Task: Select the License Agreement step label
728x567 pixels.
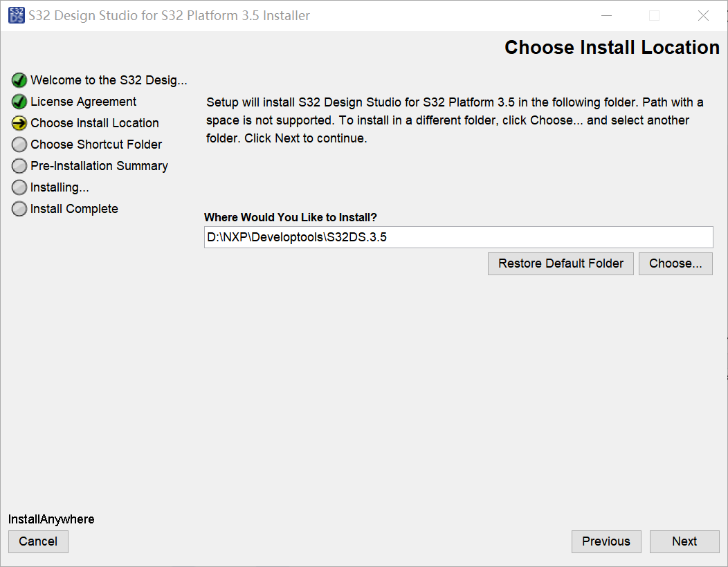Action: click(84, 102)
